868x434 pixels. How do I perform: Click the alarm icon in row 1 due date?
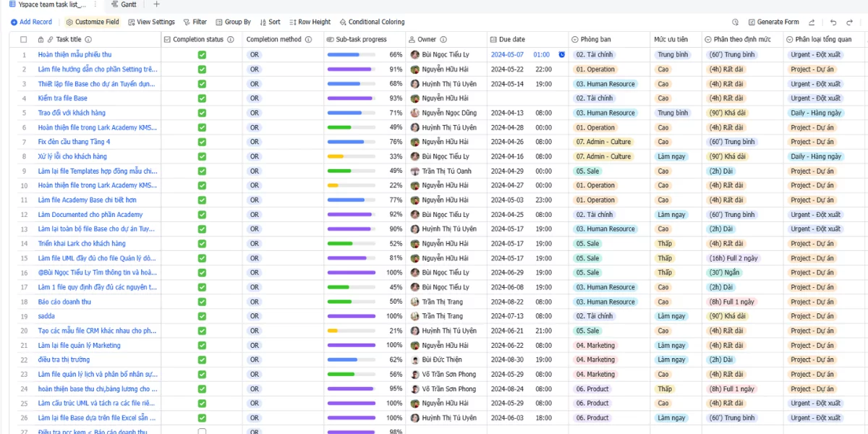562,54
